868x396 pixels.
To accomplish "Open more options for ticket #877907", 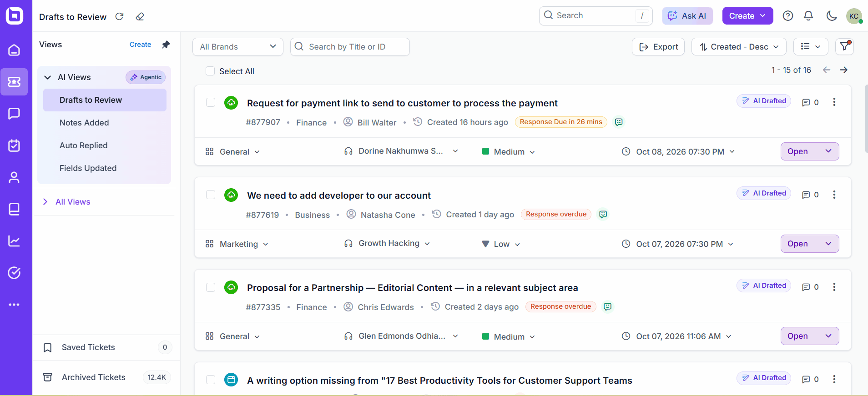I will pos(834,102).
